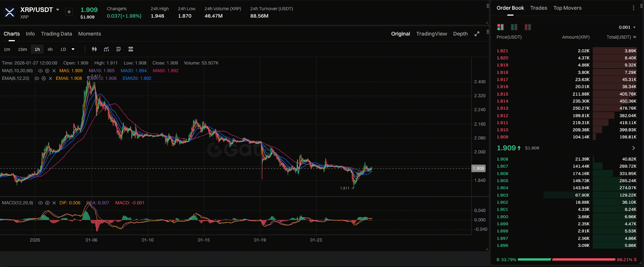The image size is (644, 267).
Task: Switch to the Trading Data tab
Action: [x=56, y=34]
